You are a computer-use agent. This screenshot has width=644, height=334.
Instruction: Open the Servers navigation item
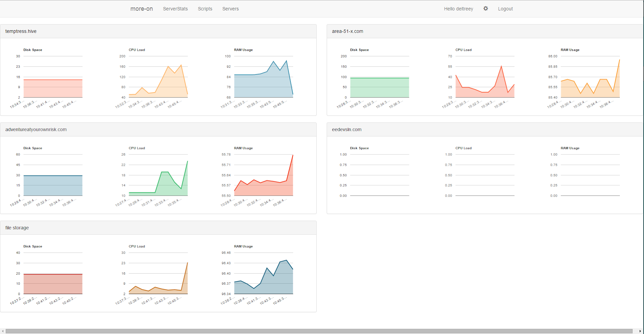click(x=230, y=9)
